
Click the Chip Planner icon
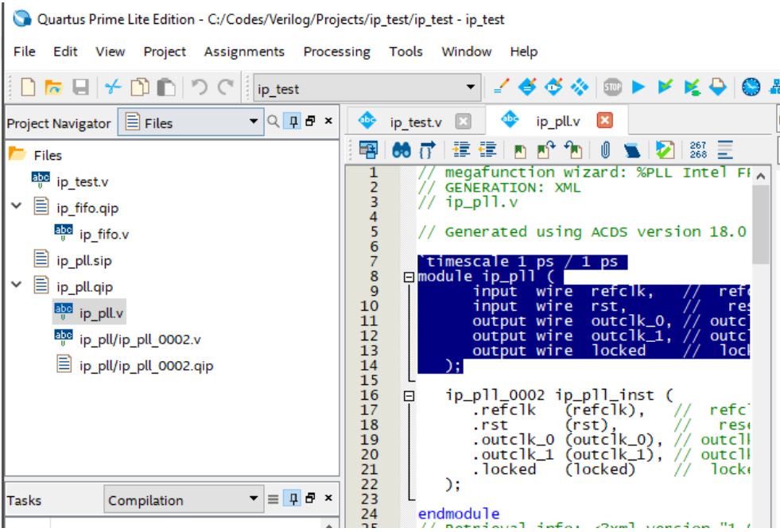pos(580,87)
